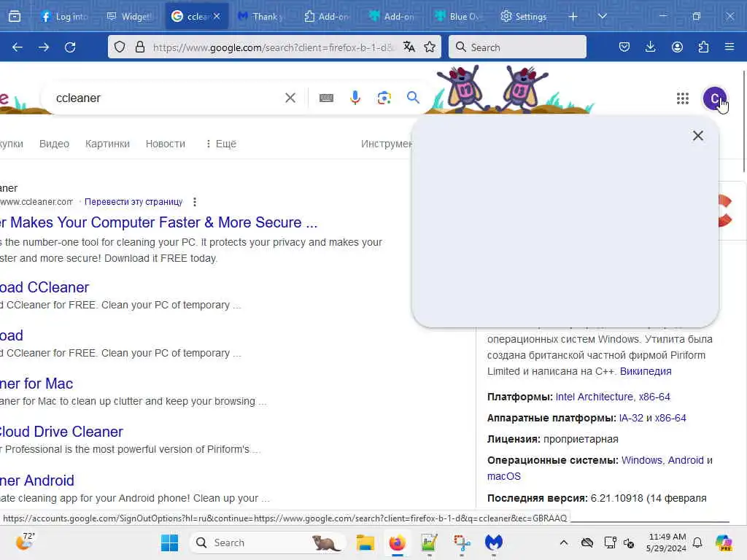Screen dimensions: 747x560
Task: Open the CCleaner Android sitelink
Action: [37, 481]
